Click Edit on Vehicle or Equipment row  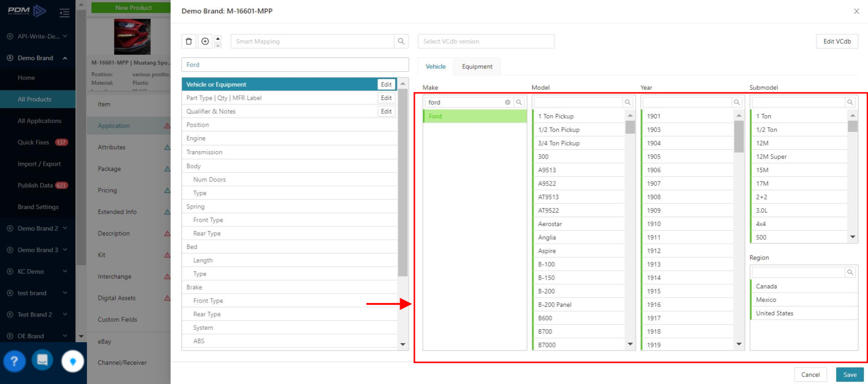tap(386, 85)
